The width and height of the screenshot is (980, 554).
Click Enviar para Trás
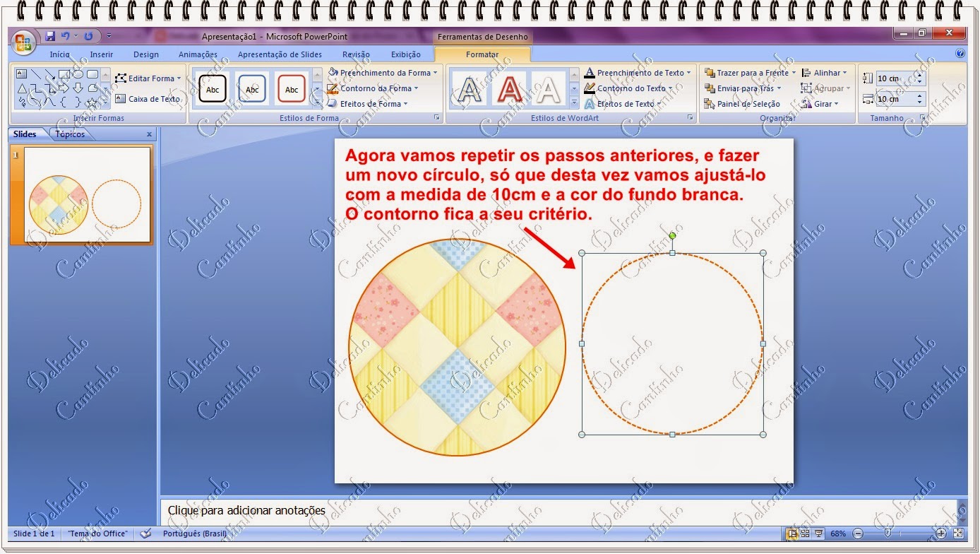(743, 88)
